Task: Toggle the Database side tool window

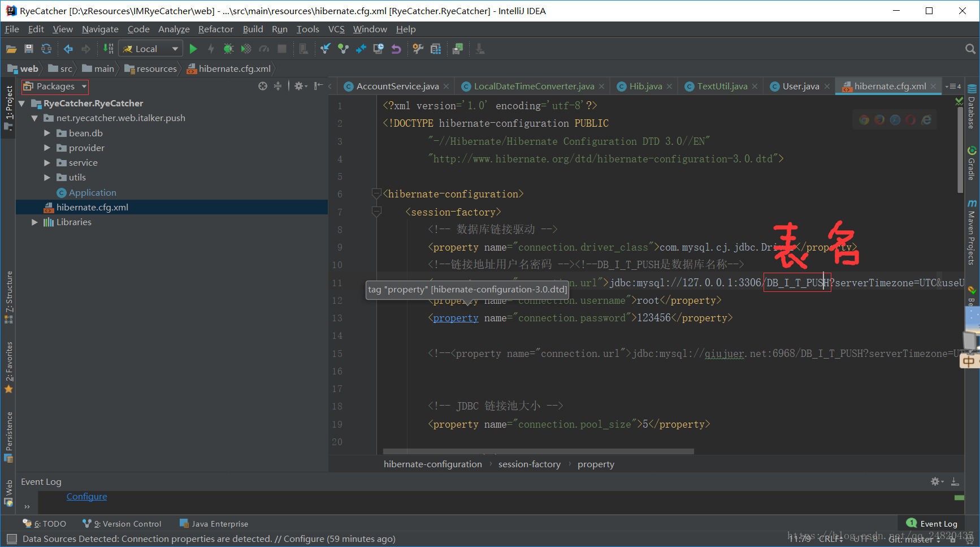Action: click(972, 106)
